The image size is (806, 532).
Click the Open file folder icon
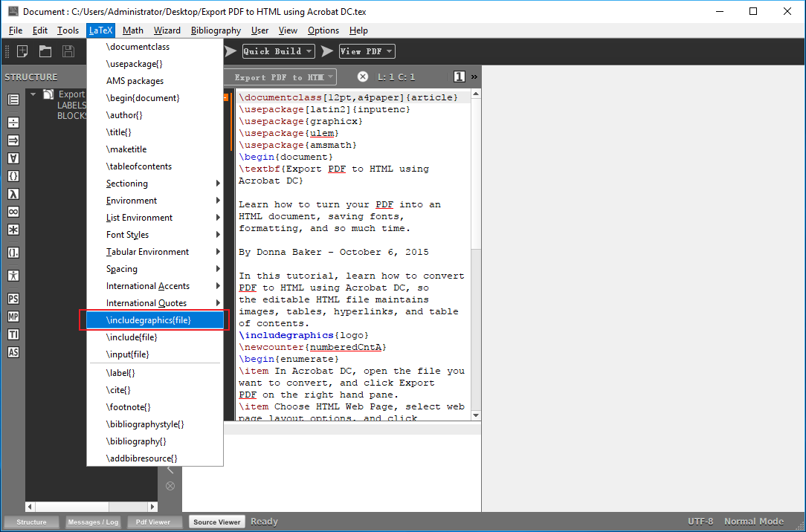[x=45, y=51]
